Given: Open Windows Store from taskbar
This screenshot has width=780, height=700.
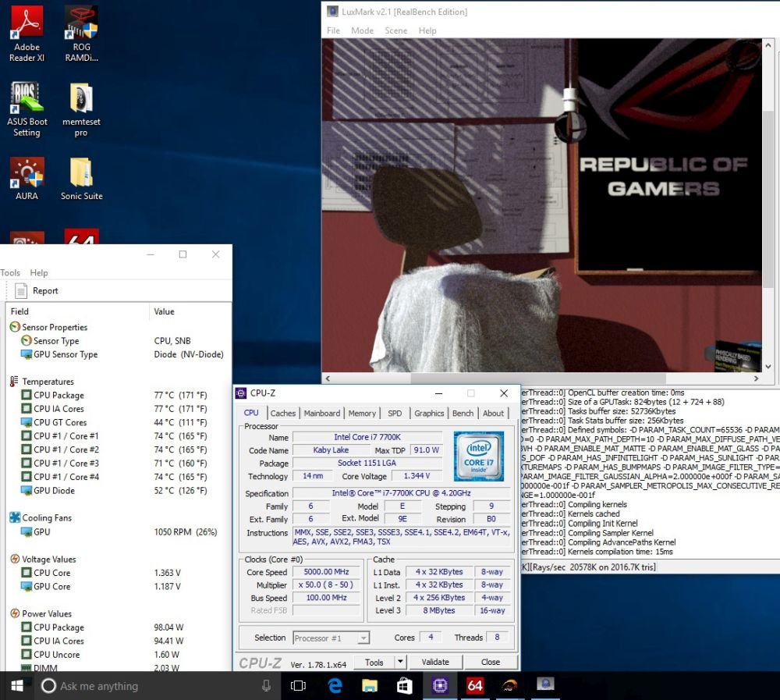Looking at the screenshot, I should 404,685.
